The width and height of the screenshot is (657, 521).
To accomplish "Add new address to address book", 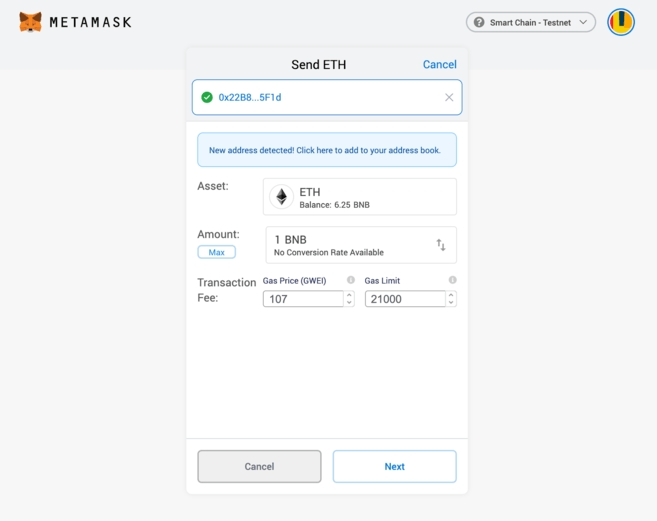I will pyautogui.click(x=326, y=150).
